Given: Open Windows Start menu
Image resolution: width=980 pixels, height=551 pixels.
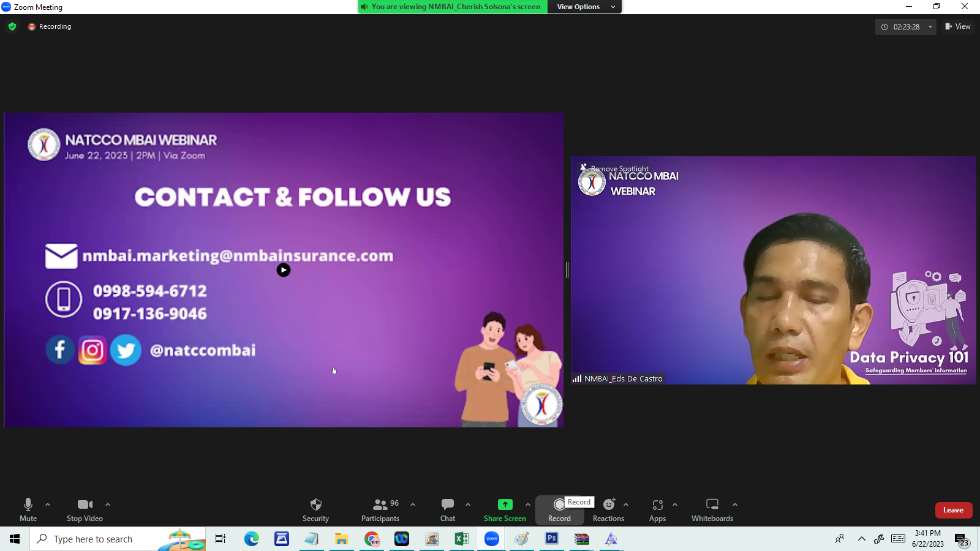Looking at the screenshot, I should [15, 539].
